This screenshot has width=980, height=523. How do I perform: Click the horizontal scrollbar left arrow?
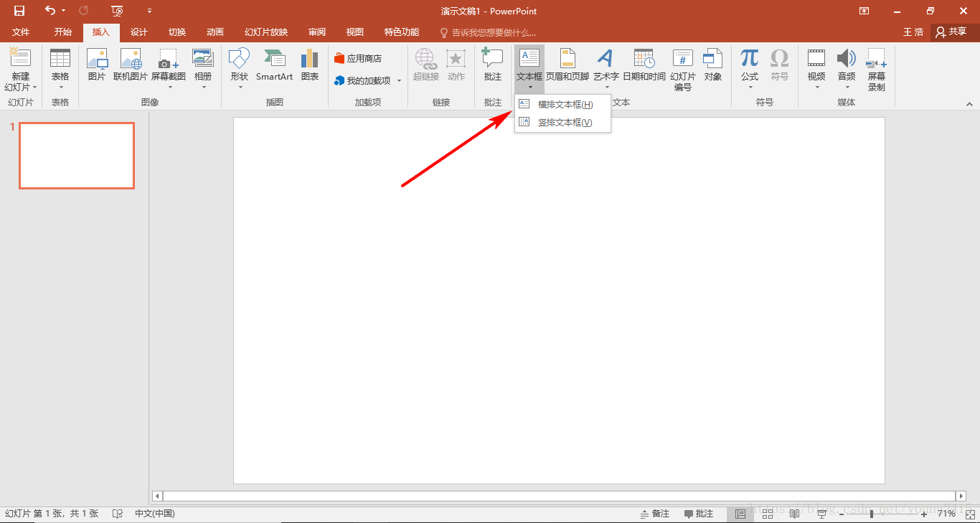158,496
